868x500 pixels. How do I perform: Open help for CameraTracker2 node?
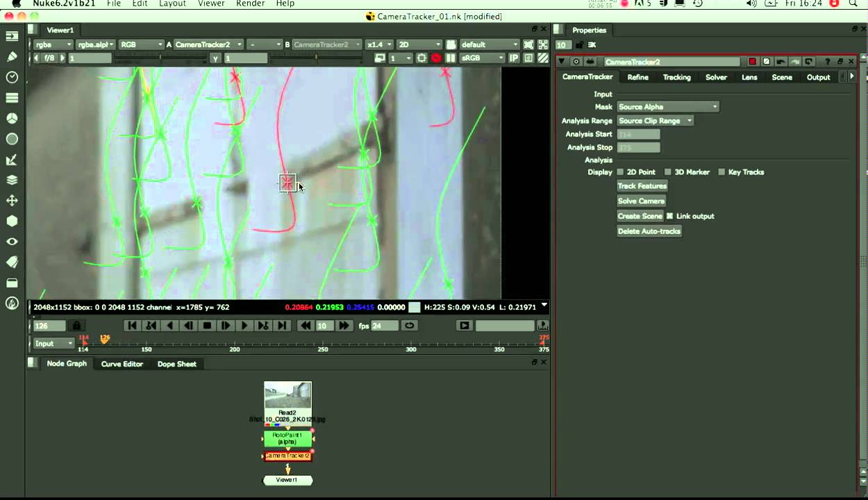click(828, 62)
